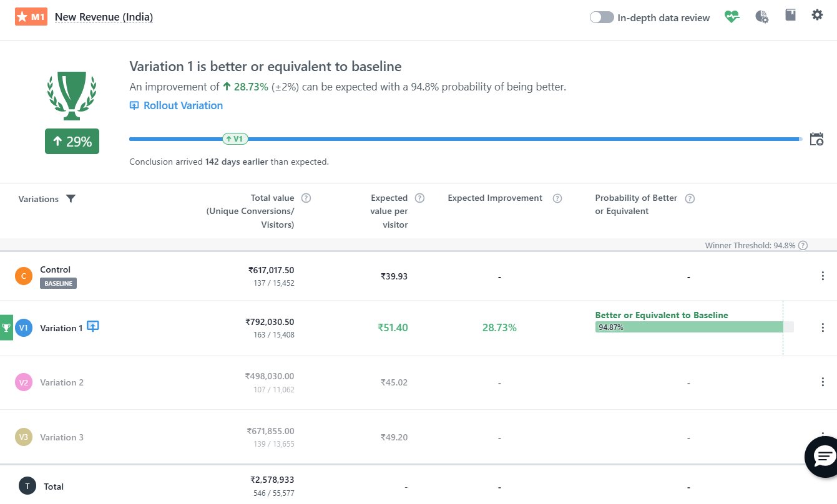Image resolution: width=837 pixels, height=504 pixels.
Task: Open the Control row three-dot menu
Action: [x=823, y=276]
